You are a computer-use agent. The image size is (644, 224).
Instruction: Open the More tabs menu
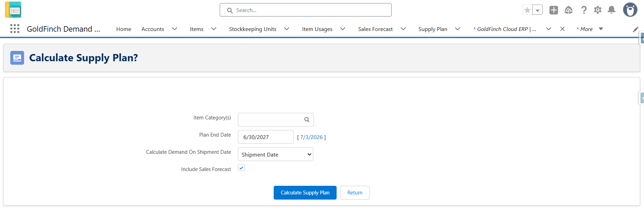590,29
